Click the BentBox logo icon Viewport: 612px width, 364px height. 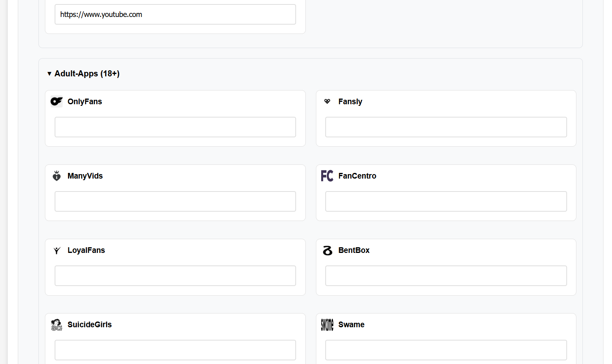327,250
